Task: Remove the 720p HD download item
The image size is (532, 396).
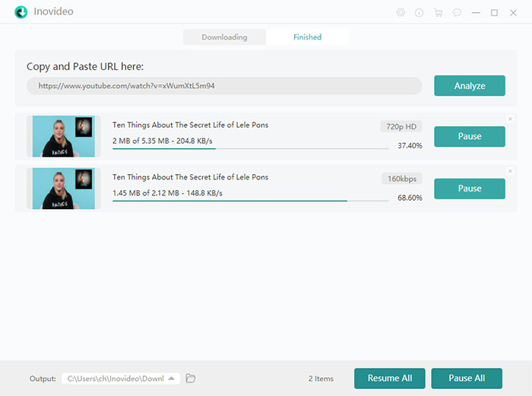Action: (510, 119)
